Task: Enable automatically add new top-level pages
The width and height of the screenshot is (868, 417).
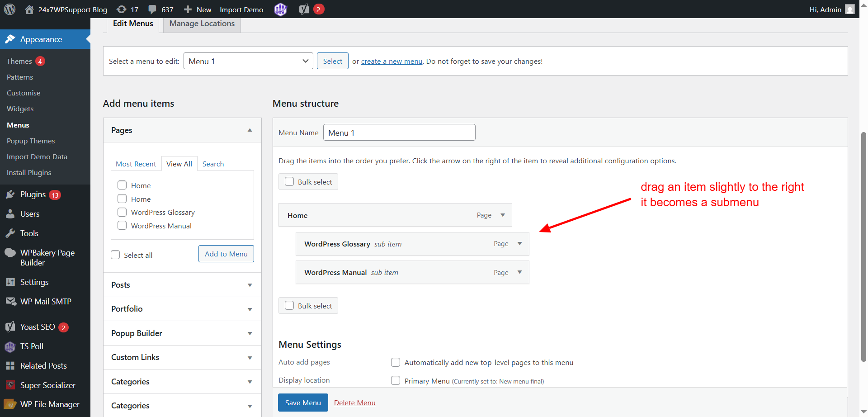Action: tap(396, 362)
